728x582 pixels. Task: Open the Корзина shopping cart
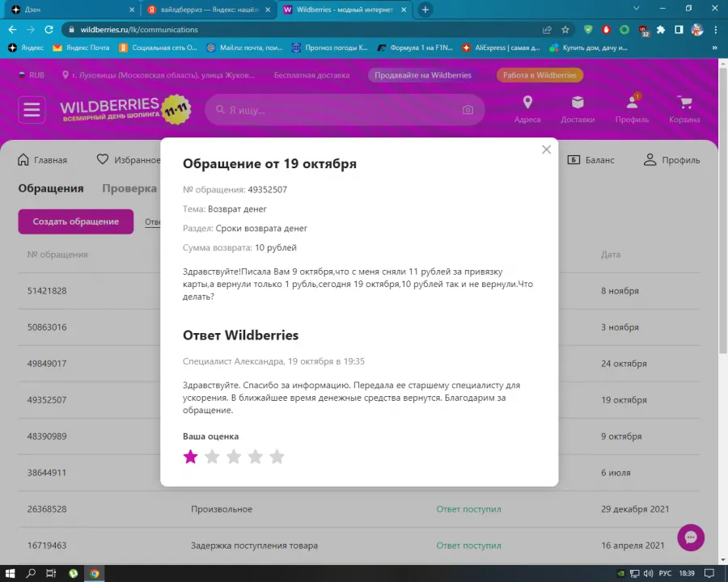tap(684, 110)
